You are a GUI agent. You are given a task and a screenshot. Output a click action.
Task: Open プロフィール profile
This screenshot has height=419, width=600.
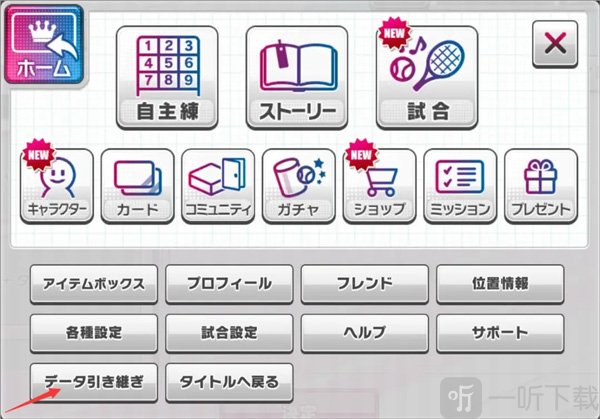point(229,284)
